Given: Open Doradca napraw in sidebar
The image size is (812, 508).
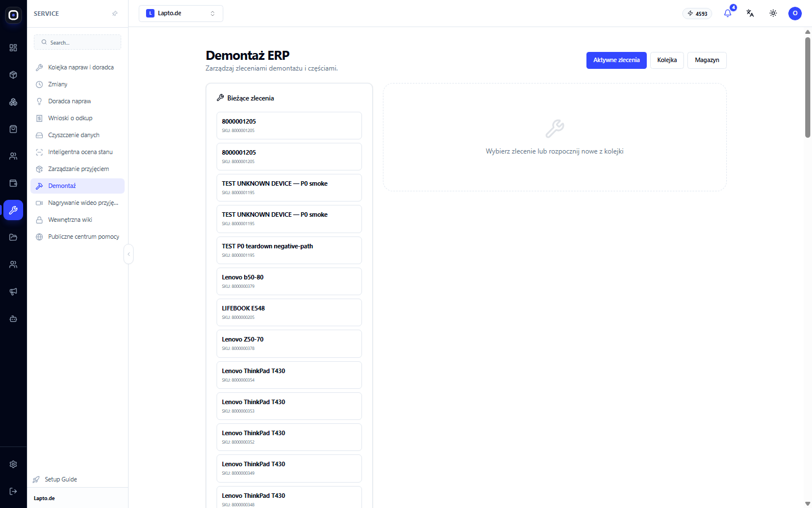Looking at the screenshot, I should coord(78,101).
